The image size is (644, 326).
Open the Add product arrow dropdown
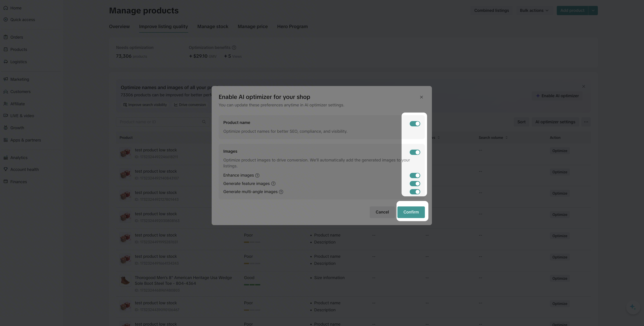[x=593, y=11]
